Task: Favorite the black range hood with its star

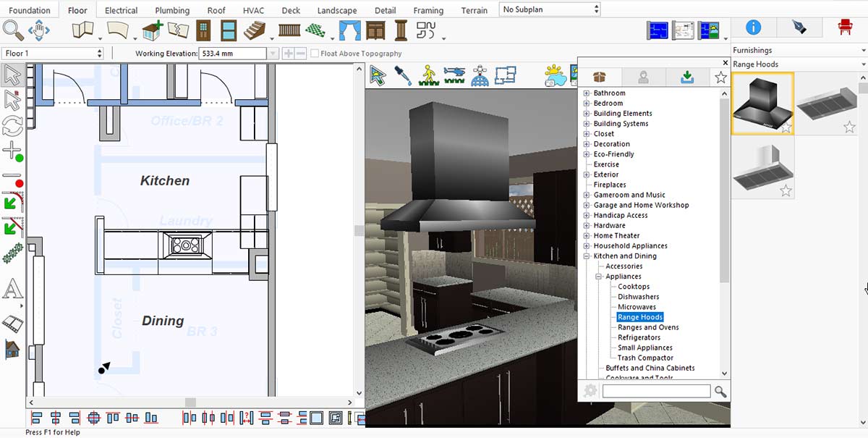Action: 786,127
